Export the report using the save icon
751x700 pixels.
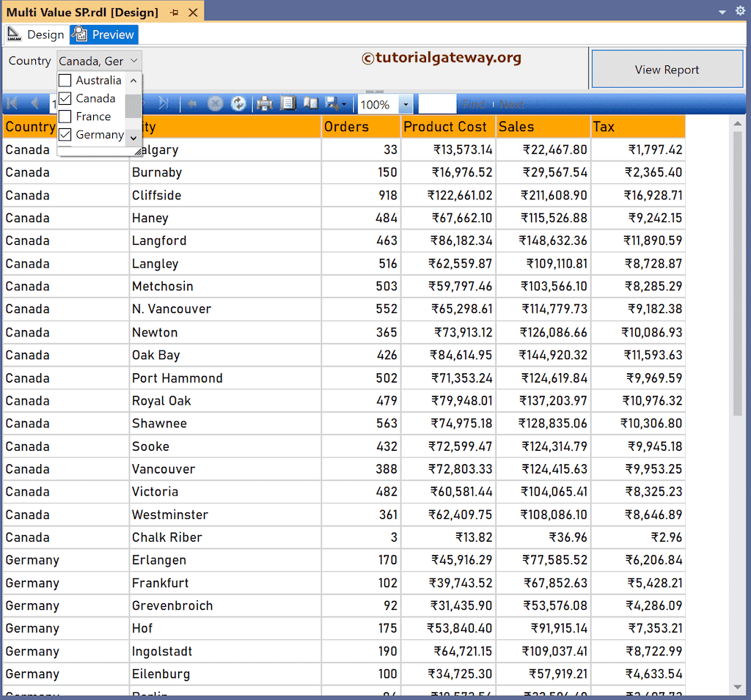(331, 103)
